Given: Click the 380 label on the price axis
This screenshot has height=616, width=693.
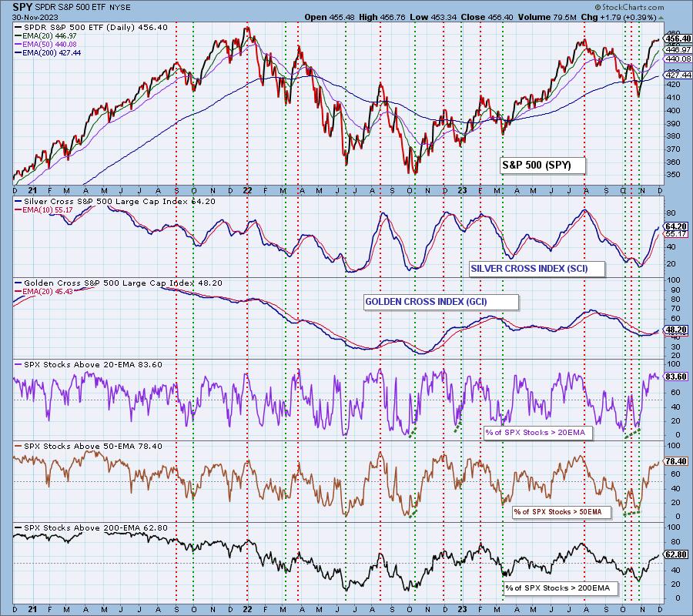Looking at the screenshot, I should tap(674, 136).
